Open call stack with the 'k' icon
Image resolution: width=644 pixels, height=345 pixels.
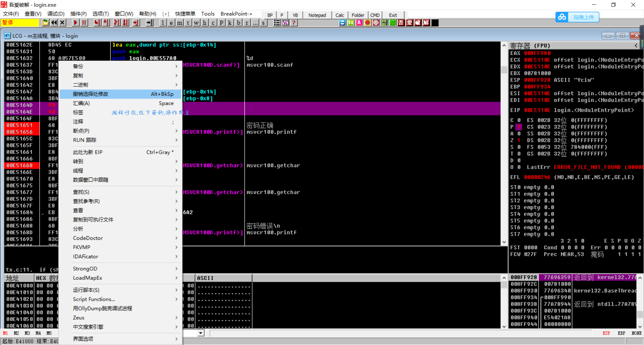(230, 22)
